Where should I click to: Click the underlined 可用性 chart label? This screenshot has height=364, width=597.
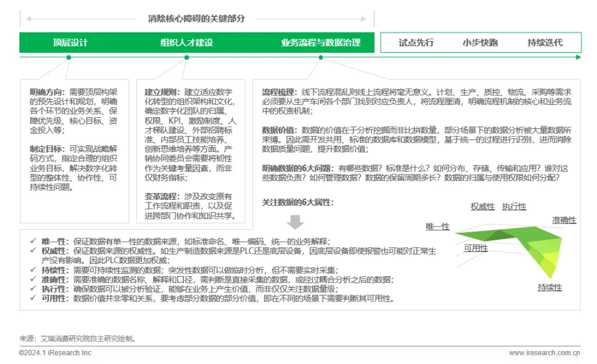(x=476, y=248)
